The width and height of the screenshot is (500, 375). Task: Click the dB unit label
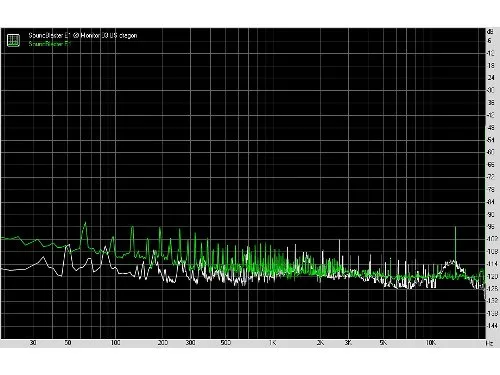[490, 32]
